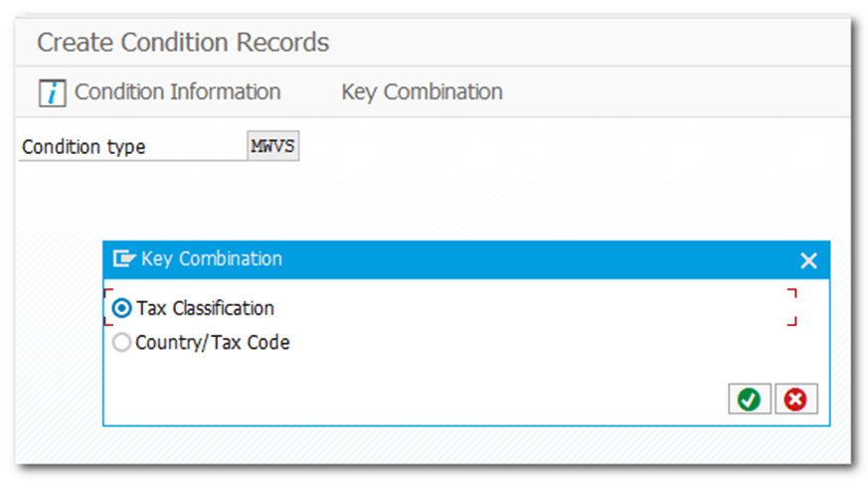Click blank area right of MWVS field
This screenshot has height=481, width=868.
[x=547, y=147]
